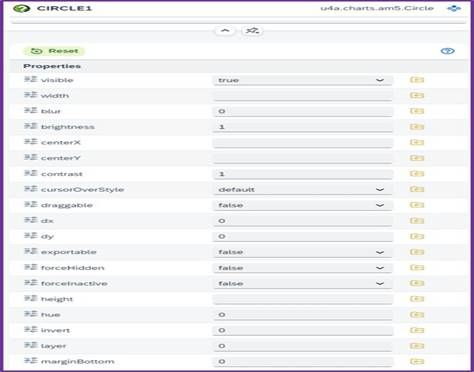This screenshot has width=474, height=372.
Task: Click the draggable property label
Action: 67,205
